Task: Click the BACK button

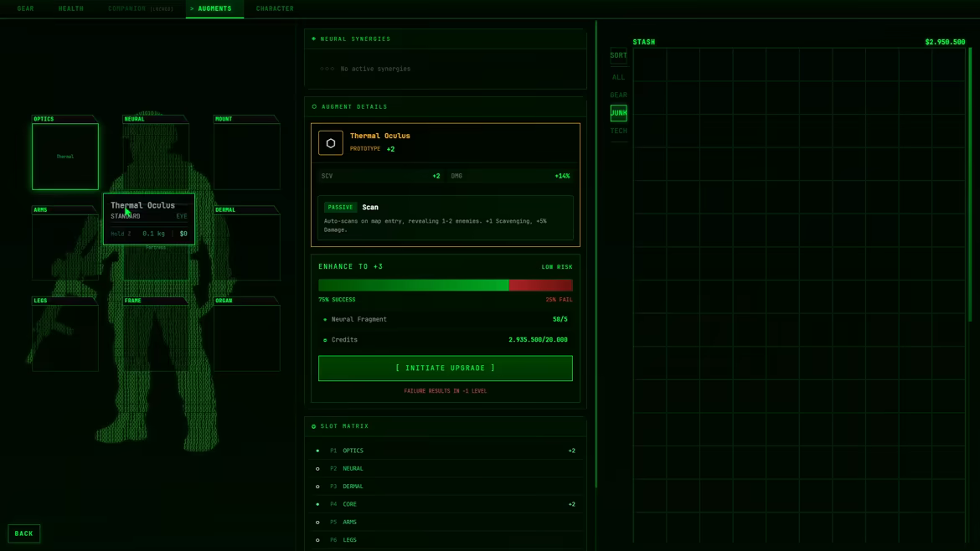Action: tap(23, 533)
